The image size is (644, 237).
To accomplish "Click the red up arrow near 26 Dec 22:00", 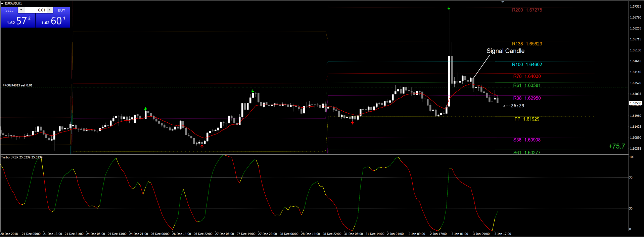I will tap(202, 146).
